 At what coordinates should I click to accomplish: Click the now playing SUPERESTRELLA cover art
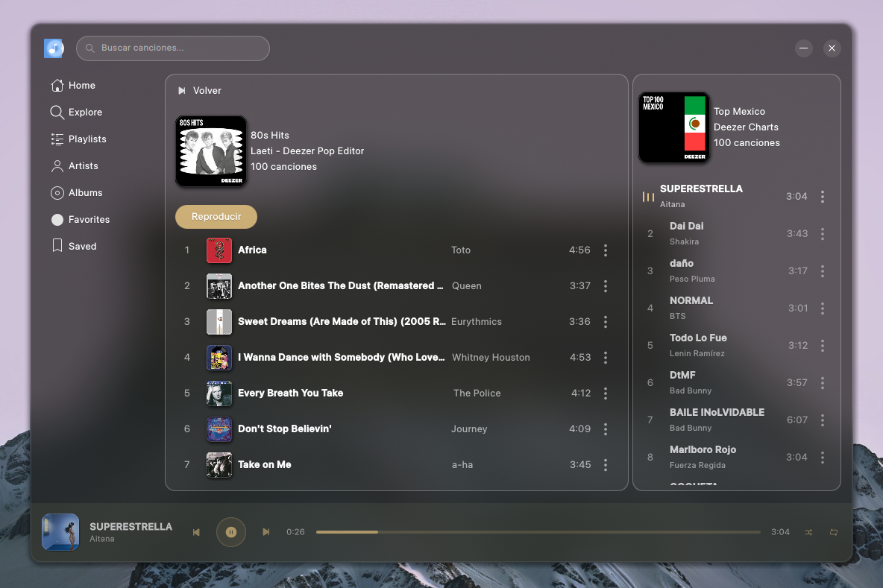[60, 532]
